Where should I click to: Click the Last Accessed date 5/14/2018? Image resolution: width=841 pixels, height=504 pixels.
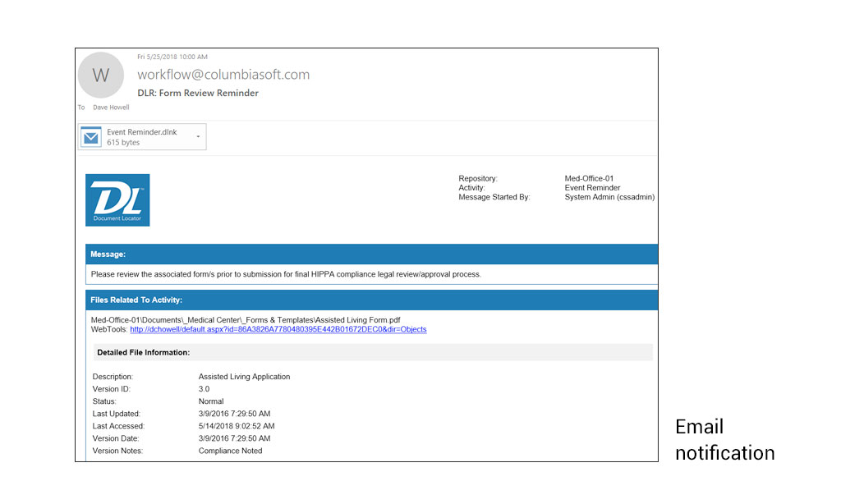pyautogui.click(x=237, y=426)
